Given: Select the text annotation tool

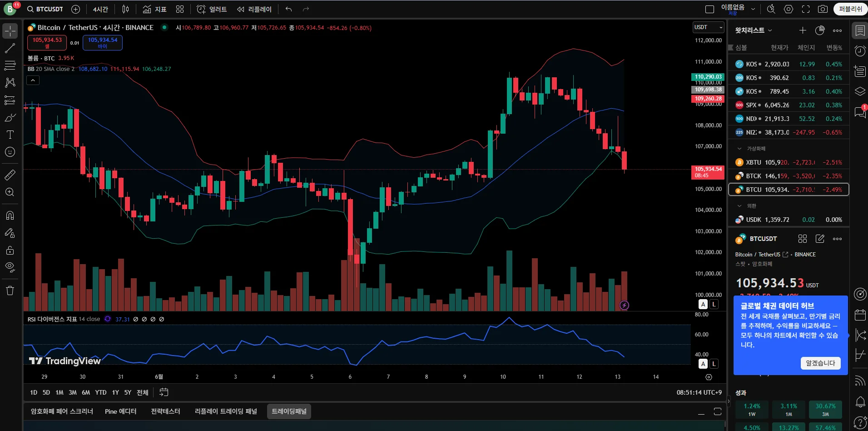Looking at the screenshot, I should pyautogui.click(x=10, y=135).
